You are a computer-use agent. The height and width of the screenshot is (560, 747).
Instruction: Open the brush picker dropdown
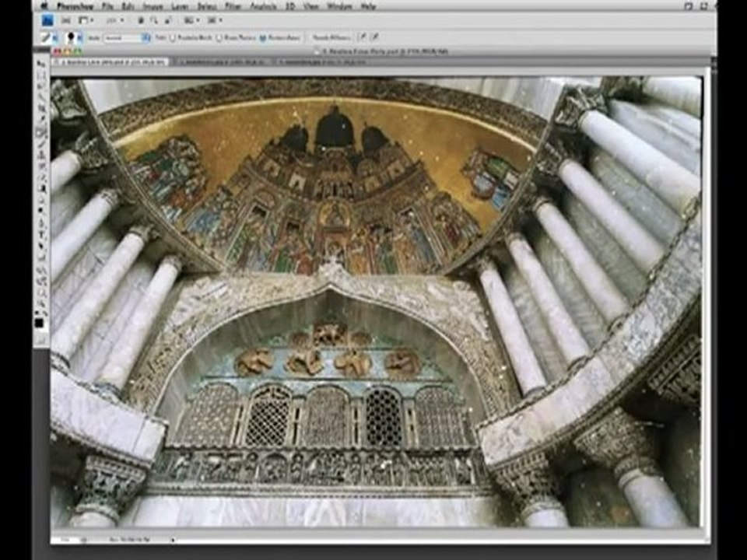tap(74, 37)
